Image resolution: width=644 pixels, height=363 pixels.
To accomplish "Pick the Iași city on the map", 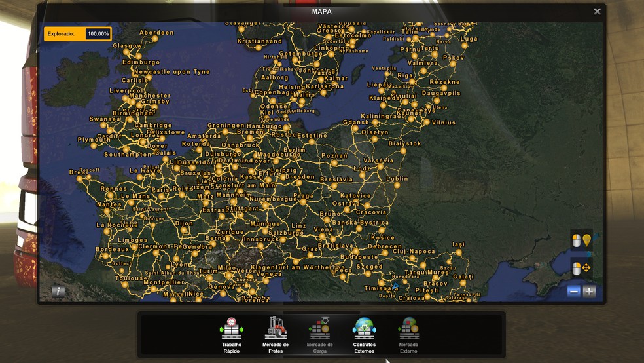I will tap(458, 252).
